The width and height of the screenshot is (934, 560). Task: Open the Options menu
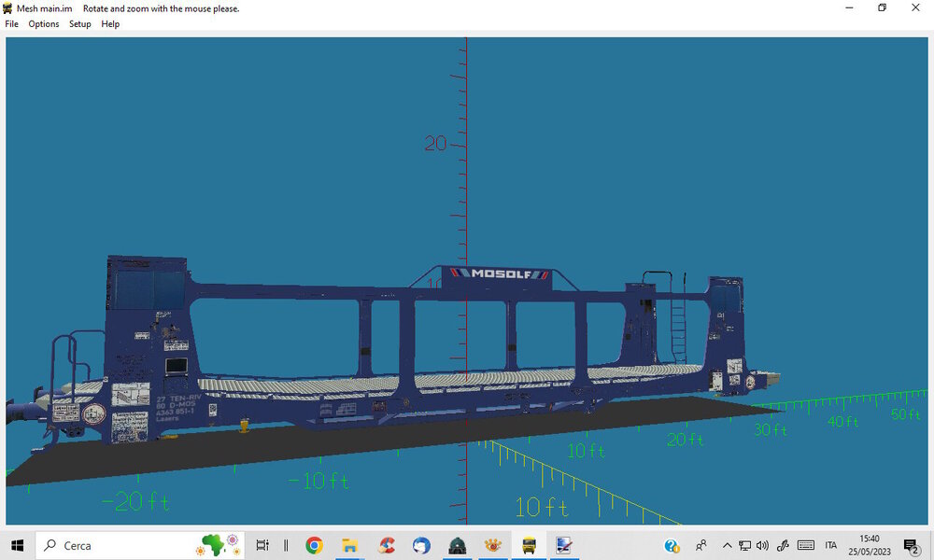coord(44,24)
